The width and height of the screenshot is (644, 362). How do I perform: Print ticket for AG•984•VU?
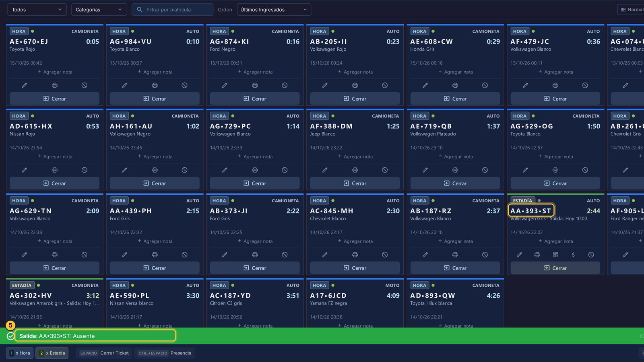point(155,85)
